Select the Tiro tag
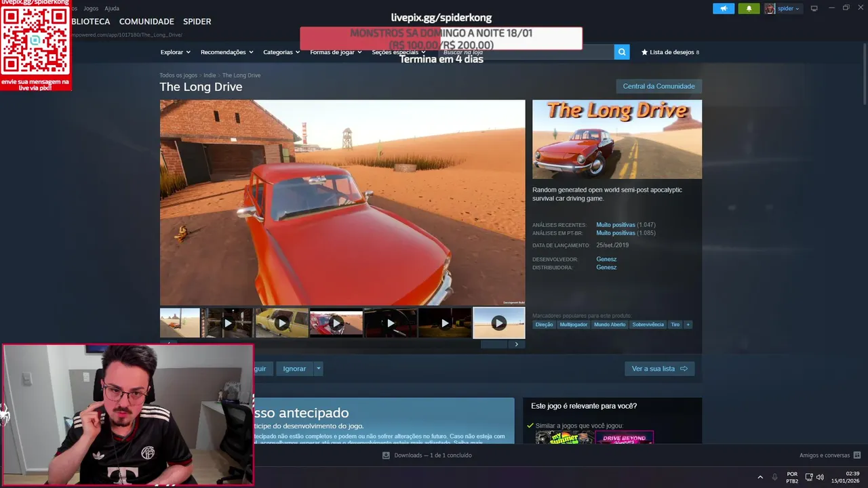This screenshot has width=868, height=488. click(675, 325)
